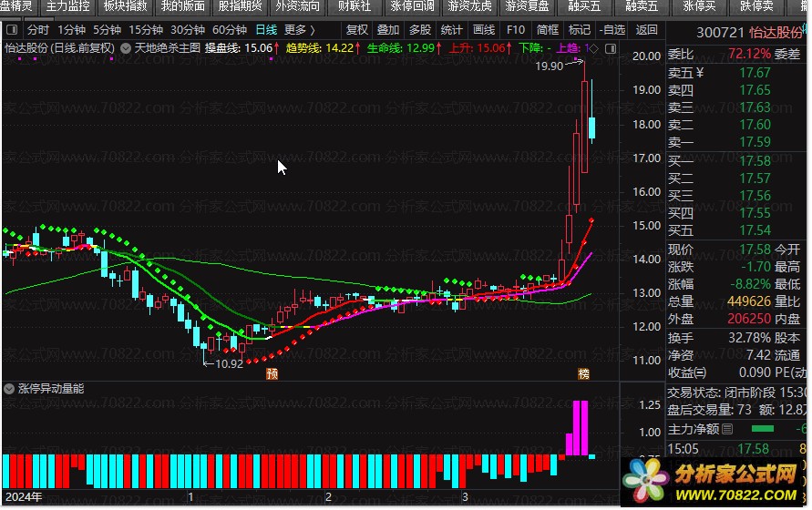Click the 叠加 overlay button
Screen dimensions: 812x510
[x=388, y=30]
